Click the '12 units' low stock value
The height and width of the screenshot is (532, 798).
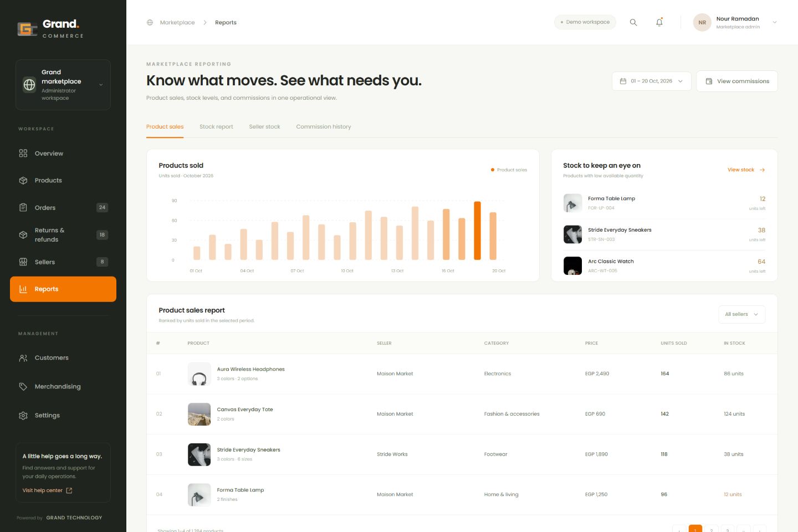pyautogui.click(x=732, y=494)
